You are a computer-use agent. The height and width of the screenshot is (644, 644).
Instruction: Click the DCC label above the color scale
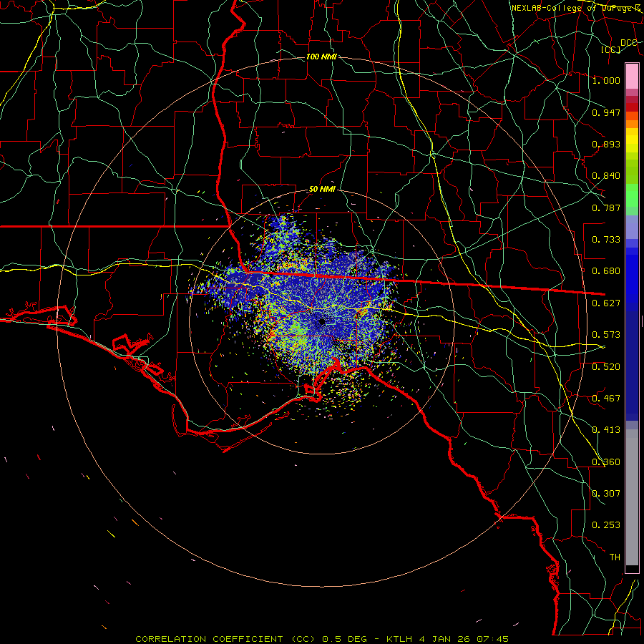point(628,43)
